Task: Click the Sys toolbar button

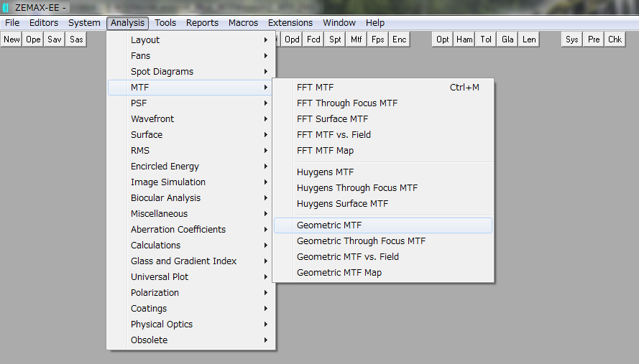Action: [571, 39]
